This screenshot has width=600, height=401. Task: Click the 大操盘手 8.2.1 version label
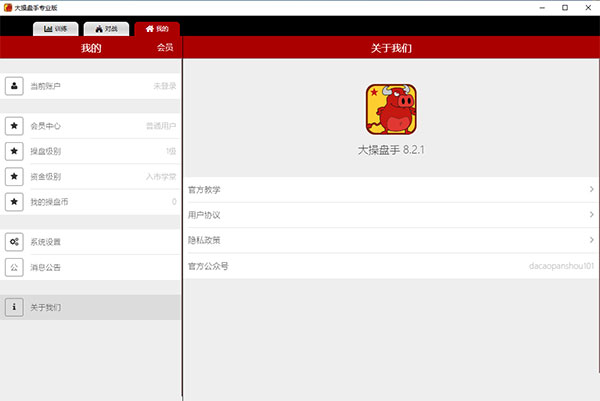[391, 150]
